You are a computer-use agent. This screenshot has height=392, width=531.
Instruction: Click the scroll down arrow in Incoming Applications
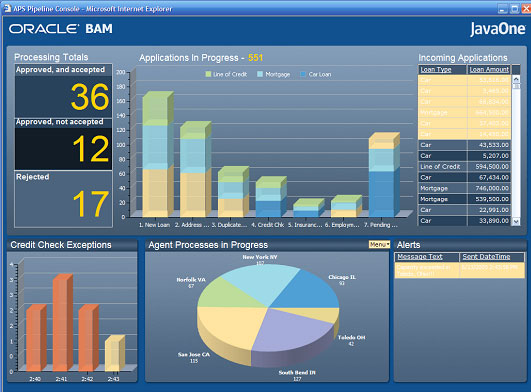click(x=516, y=222)
